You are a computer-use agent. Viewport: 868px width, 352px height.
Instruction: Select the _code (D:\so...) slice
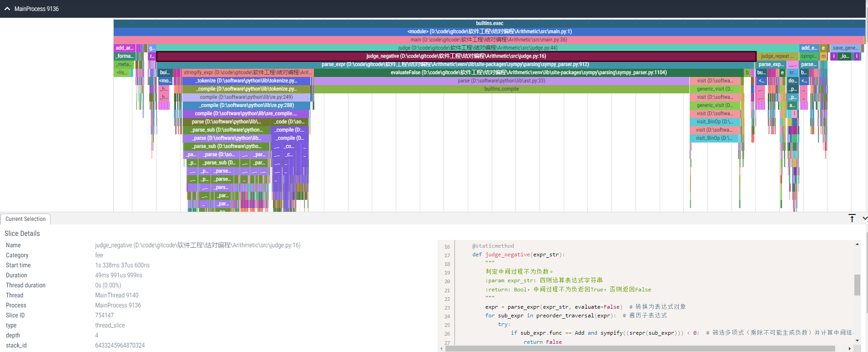tap(289, 122)
